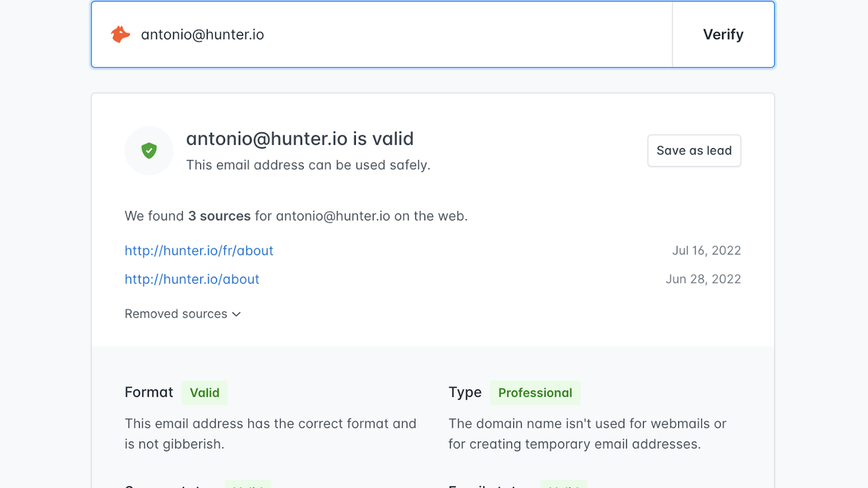Click the "correct format" description paragraph

pos(270,434)
